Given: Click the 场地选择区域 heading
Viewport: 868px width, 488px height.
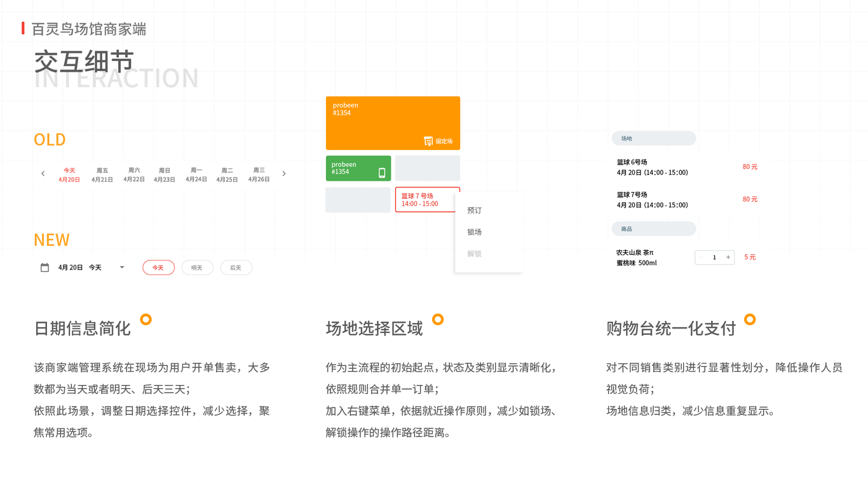Looking at the screenshot, I should coord(374,329).
